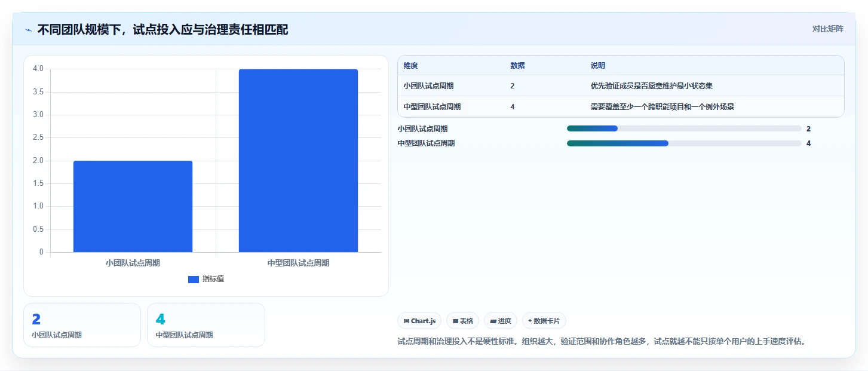
Task: Click the icon inside Chart.js chip
Action: click(x=406, y=321)
